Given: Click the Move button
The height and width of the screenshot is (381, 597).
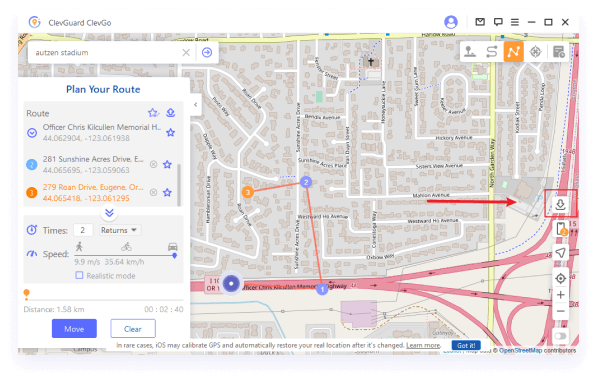Looking at the screenshot, I should pos(74,328).
